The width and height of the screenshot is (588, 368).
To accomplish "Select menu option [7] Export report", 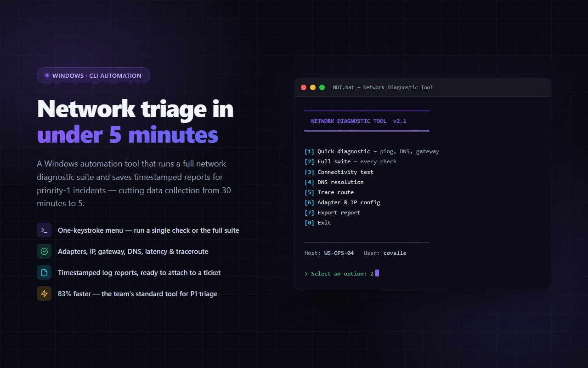I will tap(333, 213).
